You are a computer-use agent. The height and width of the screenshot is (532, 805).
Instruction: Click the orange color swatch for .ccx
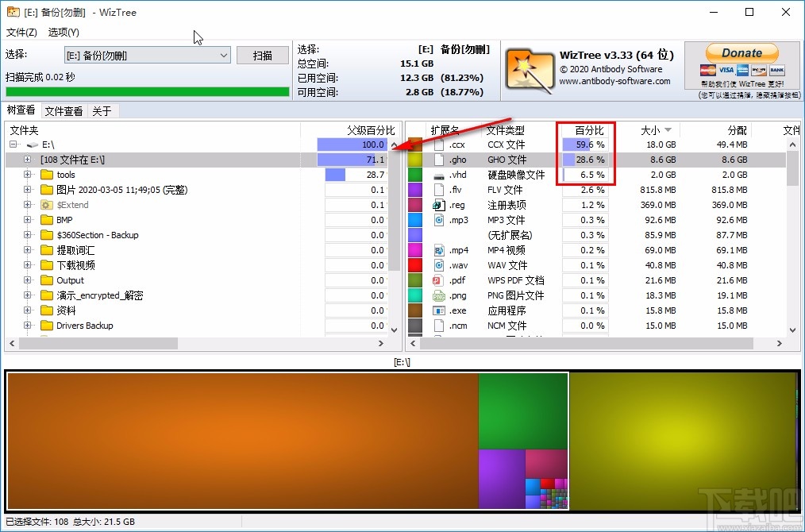click(414, 144)
